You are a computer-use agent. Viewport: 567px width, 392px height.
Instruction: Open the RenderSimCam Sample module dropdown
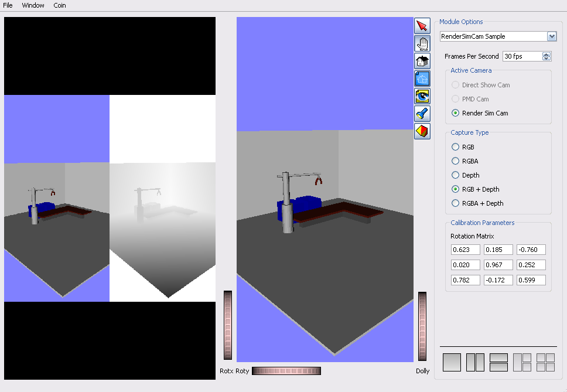click(551, 36)
